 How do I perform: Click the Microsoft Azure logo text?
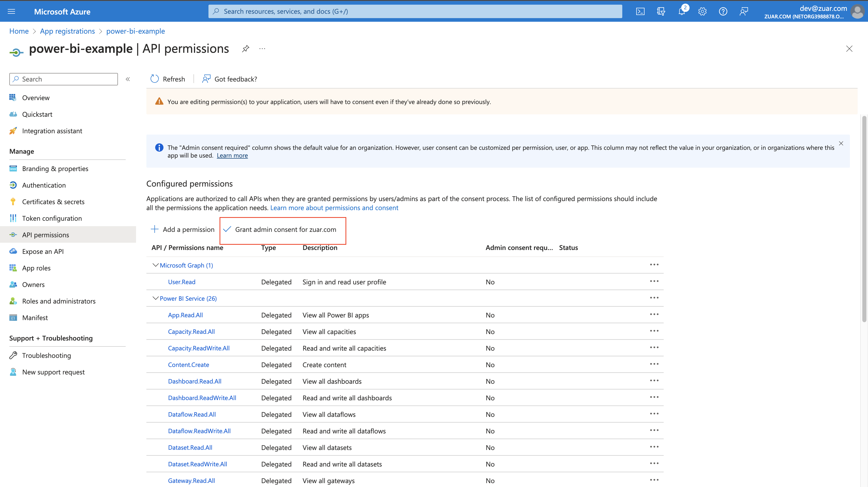62,11
